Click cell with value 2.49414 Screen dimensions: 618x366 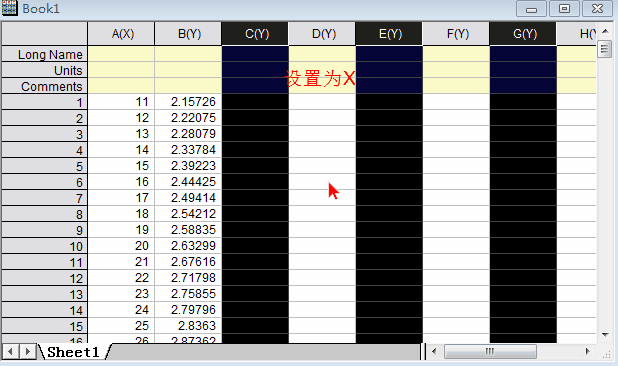(188, 198)
